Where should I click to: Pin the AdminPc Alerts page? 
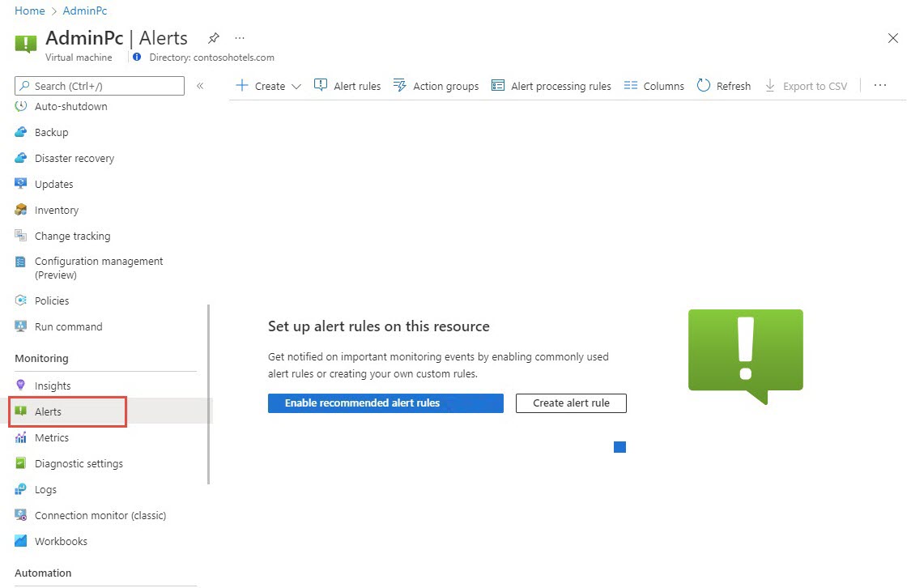coord(214,38)
